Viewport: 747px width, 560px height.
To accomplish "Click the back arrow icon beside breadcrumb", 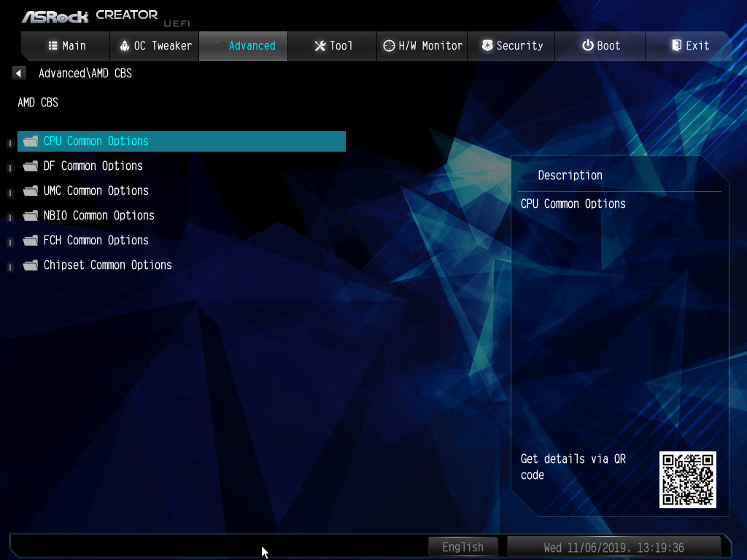I will click(19, 73).
